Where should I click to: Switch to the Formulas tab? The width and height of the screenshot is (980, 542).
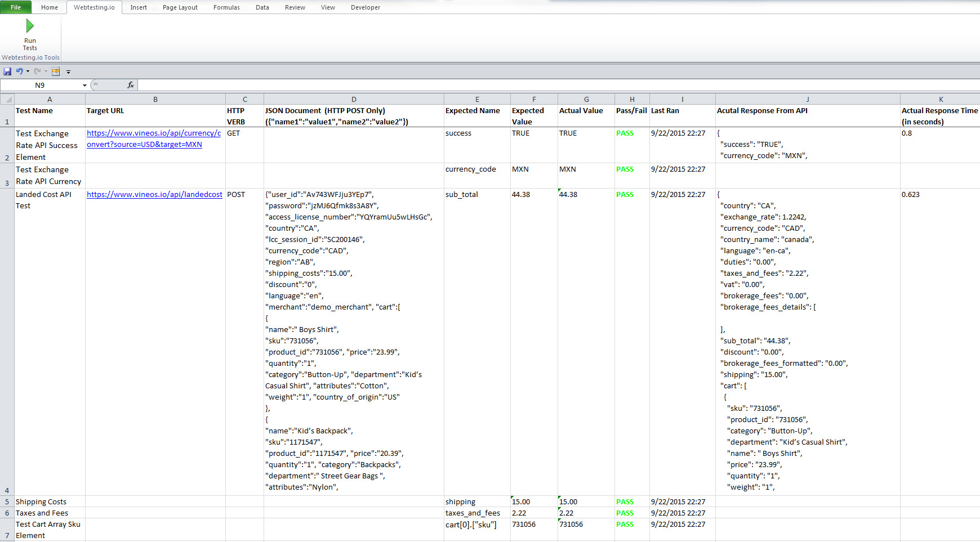pyautogui.click(x=226, y=7)
